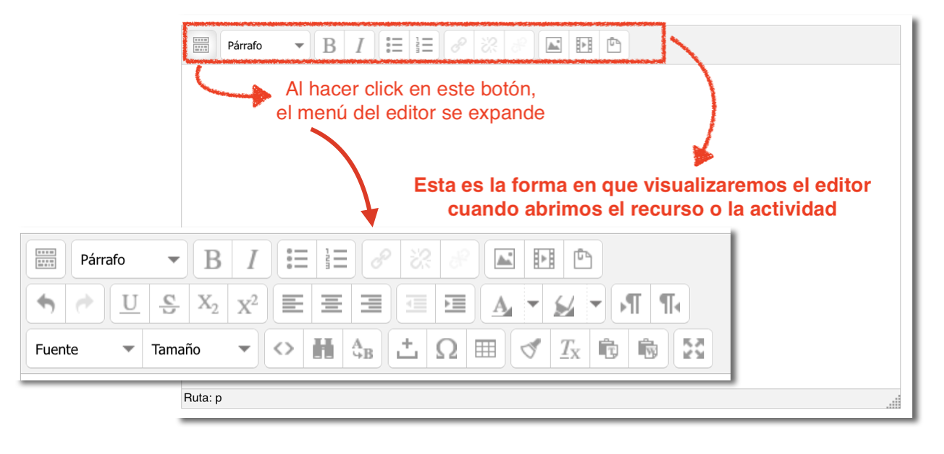Click the broom cleanup code icon

(x=530, y=349)
